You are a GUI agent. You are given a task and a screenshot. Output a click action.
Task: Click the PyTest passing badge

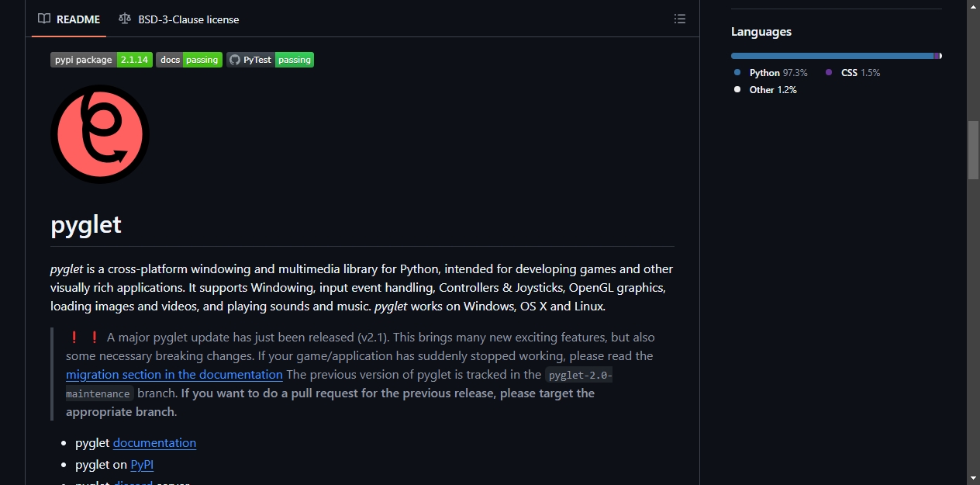[270, 60]
